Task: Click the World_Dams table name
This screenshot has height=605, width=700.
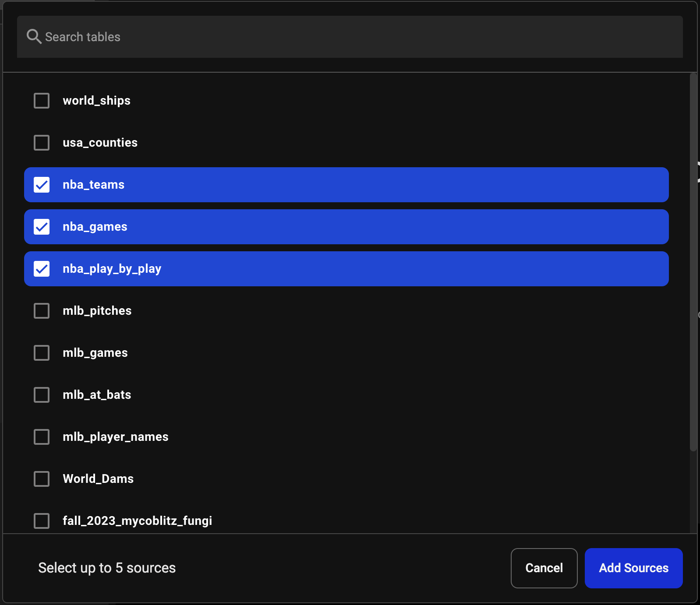Action: tap(98, 479)
